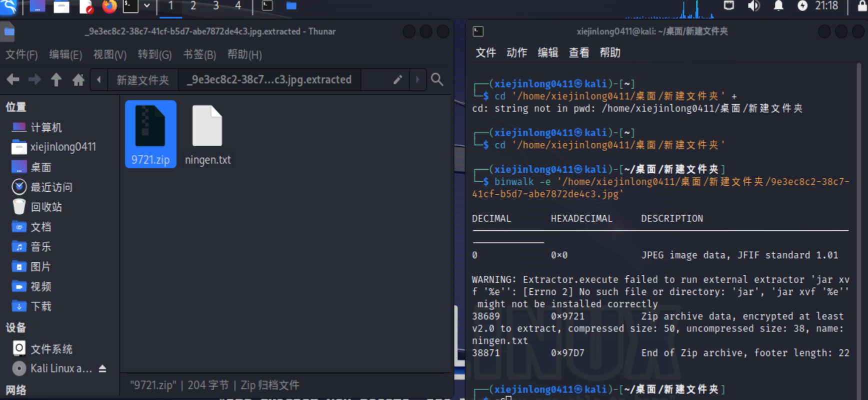
Task: Toggle path bar edit with the pencil icon
Action: pyautogui.click(x=397, y=80)
